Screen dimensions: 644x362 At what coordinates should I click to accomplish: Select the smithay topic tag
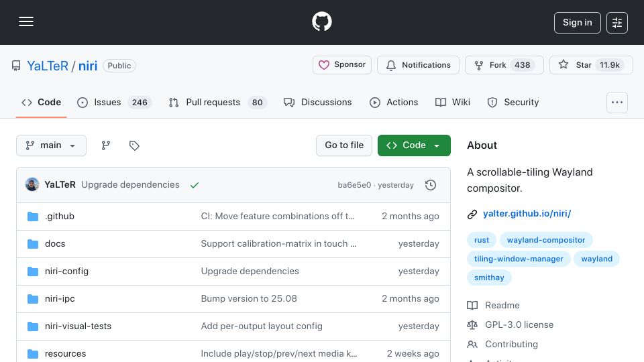pyautogui.click(x=489, y=278)
